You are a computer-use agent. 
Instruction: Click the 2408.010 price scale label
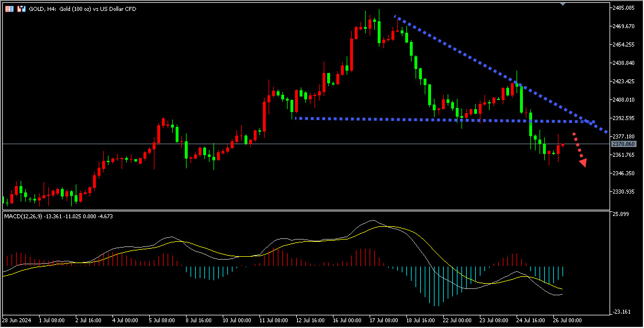pyautogui.click(x=623, y=100)
